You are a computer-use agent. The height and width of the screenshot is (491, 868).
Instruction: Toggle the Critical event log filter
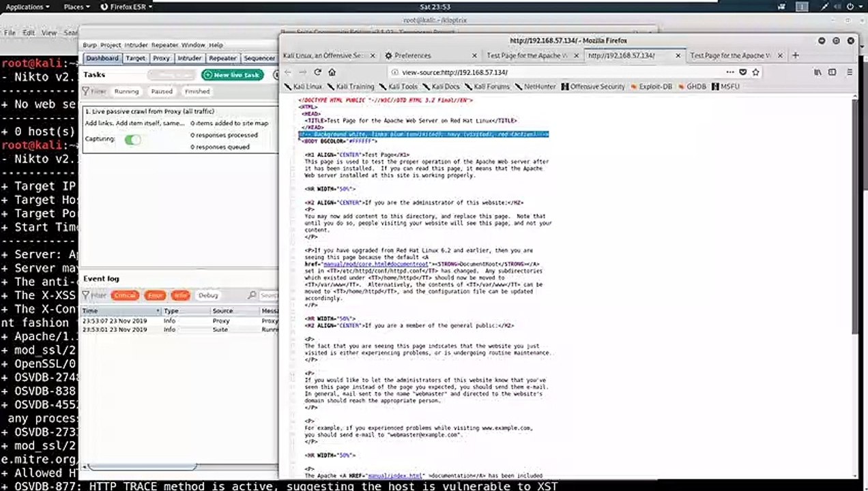click(125, 295)
